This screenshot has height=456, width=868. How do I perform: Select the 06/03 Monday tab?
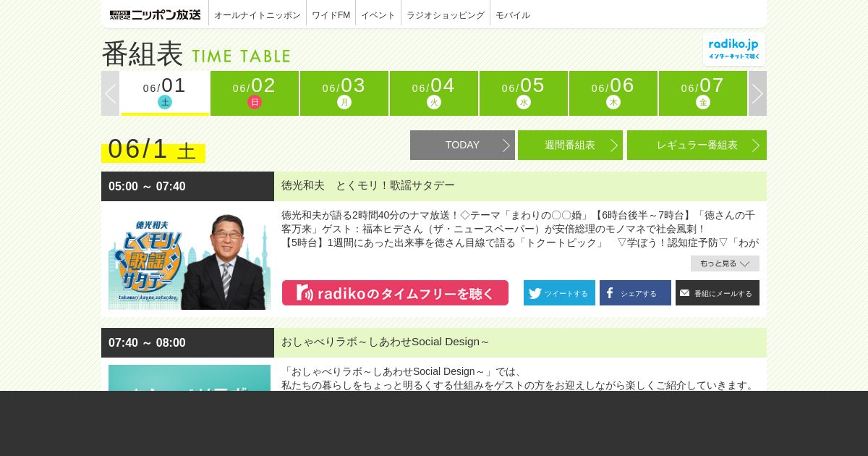click(344, 93)
